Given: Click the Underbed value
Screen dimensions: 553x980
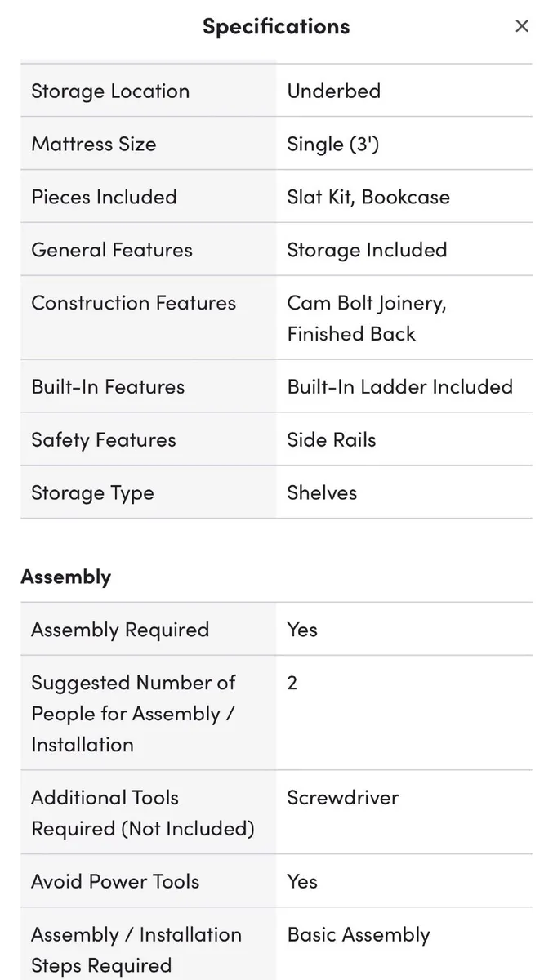Looking at the screenshot, I should pos(333,91).
